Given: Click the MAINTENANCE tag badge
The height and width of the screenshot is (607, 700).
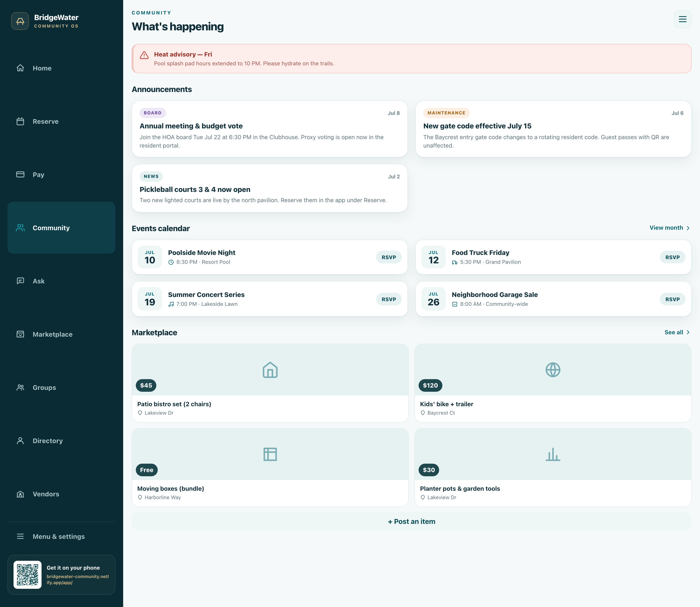Looking at the screenshot, I should pyautogui.click(x=446, y=113).
